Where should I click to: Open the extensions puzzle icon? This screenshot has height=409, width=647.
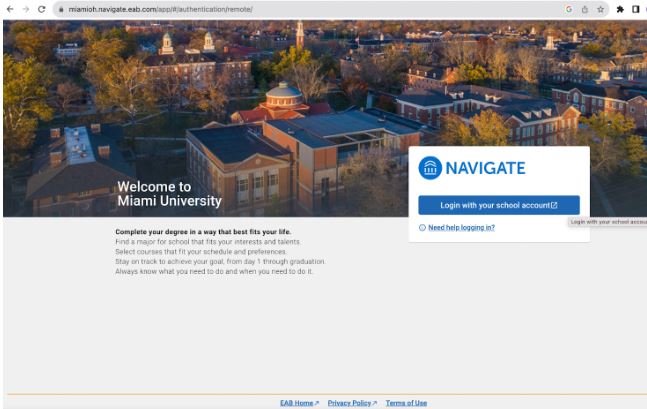[x=620, y=9]
